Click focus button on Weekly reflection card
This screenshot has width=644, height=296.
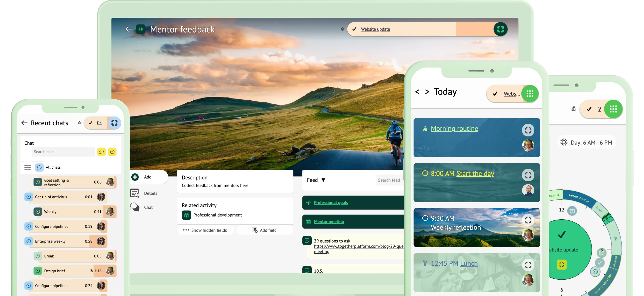coord(528,220)
